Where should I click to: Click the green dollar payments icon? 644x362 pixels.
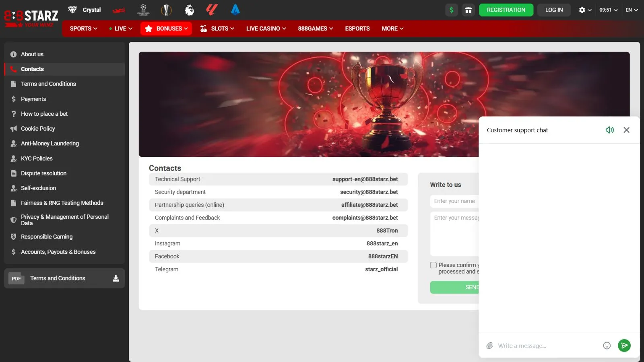pos(452,10)
